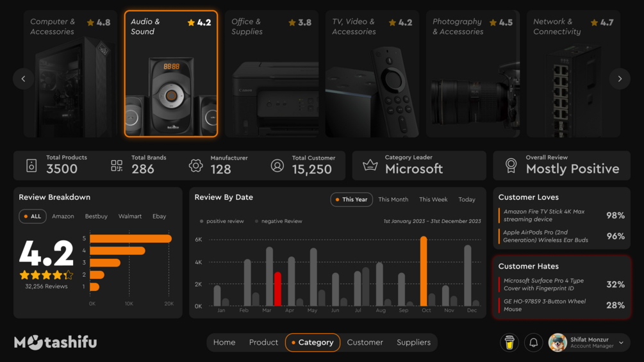Click the previous category arrow
The image size is (644, 362).
pos(24,79)
